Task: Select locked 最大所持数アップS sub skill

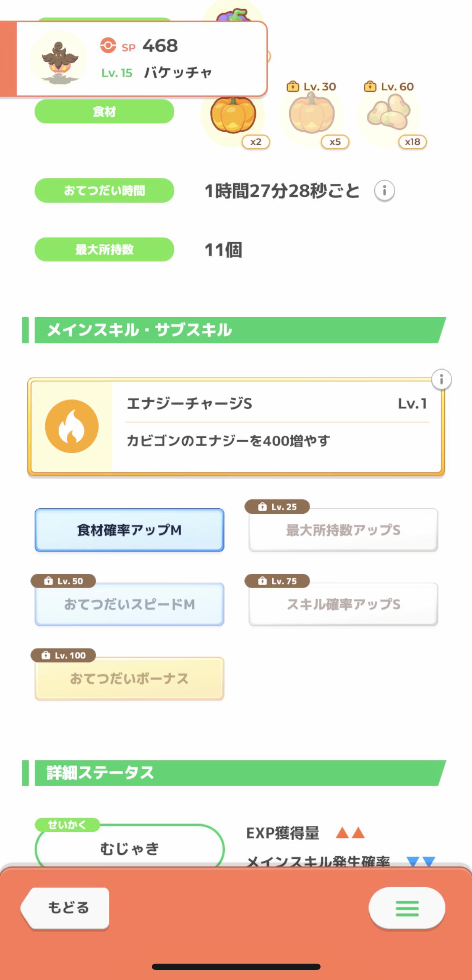Action: 343,530
